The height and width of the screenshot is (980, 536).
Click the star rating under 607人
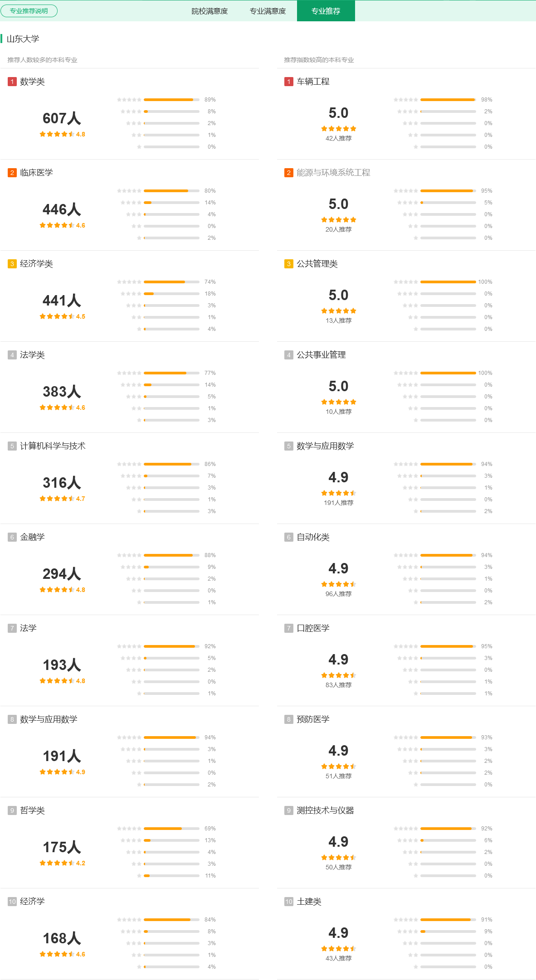click(x=62, y=134)
